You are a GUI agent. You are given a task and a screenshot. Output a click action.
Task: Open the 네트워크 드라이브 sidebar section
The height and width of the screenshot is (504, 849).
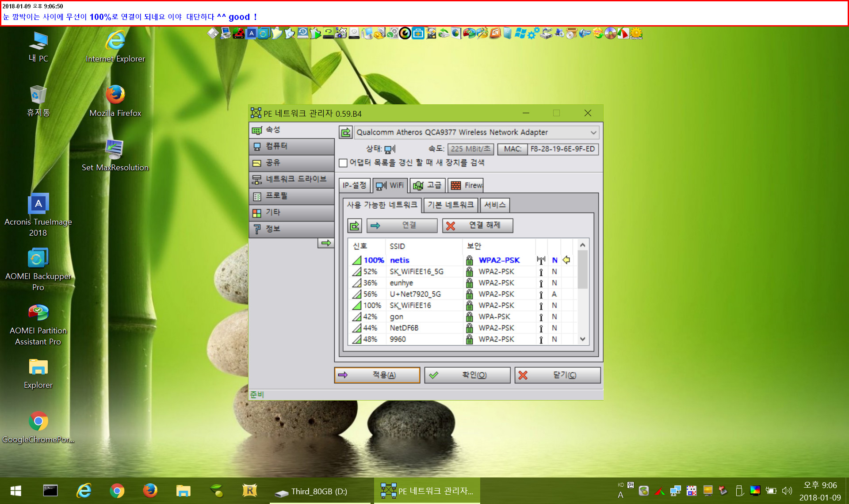[291, 179]
